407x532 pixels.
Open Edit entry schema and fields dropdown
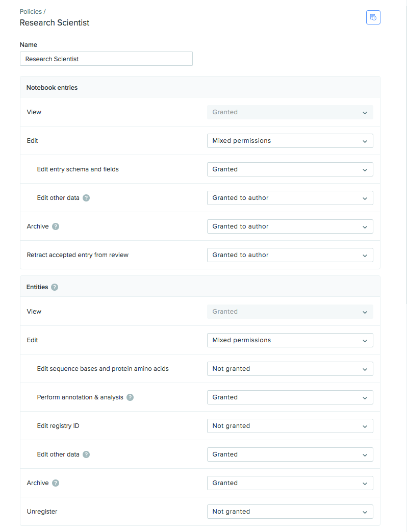click(290, 169)
